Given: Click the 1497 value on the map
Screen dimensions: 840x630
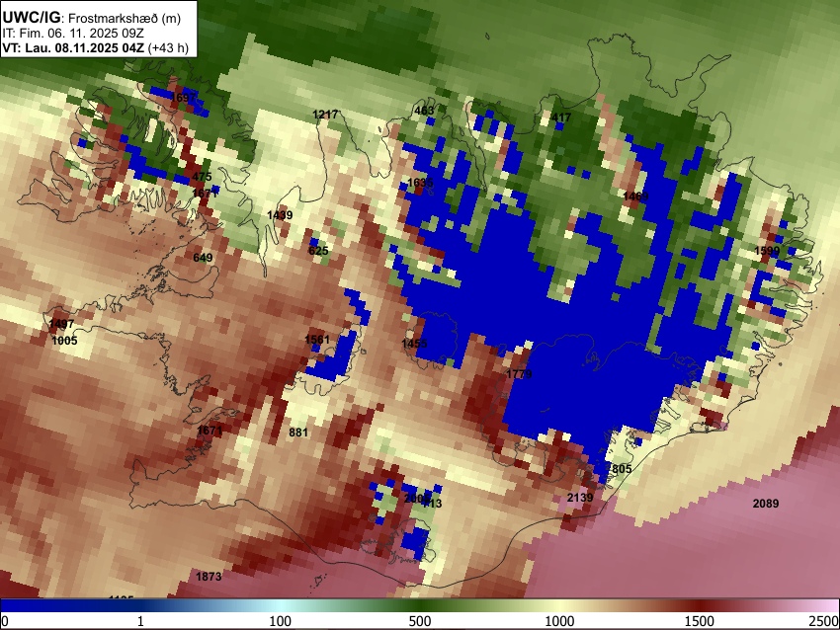Looking at the screenshot, I should click(x=61, y=324).
